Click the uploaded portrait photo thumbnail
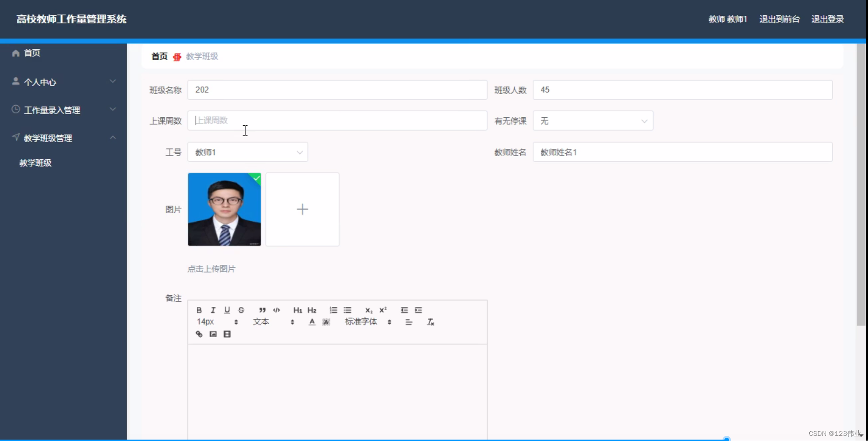The width and height of the screenshot is (868, 441). tap(224, 209)
